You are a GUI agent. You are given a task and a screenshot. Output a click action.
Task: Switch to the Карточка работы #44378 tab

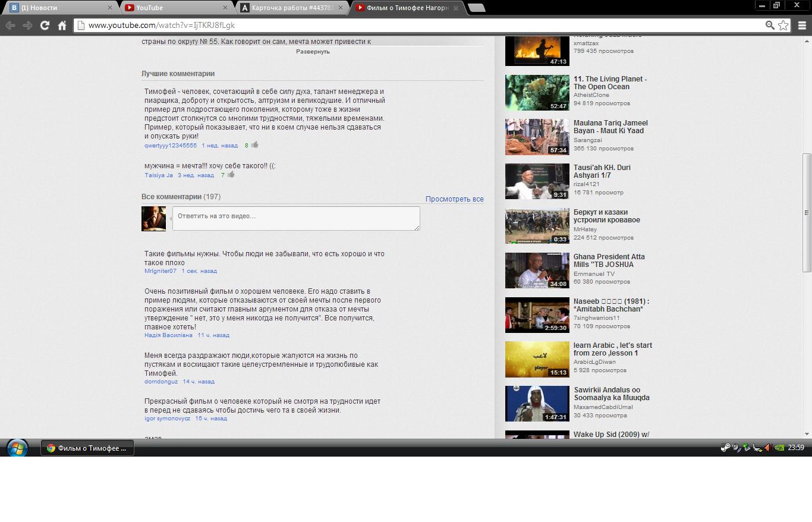[x=291, y=8]
